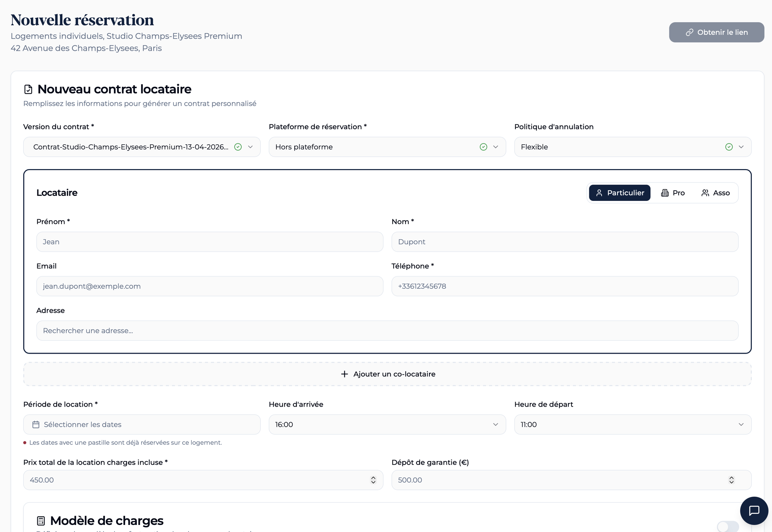772x532 pixels.
Task: Click the calendar icon in Période de location
Action: [x=36, y=425]
